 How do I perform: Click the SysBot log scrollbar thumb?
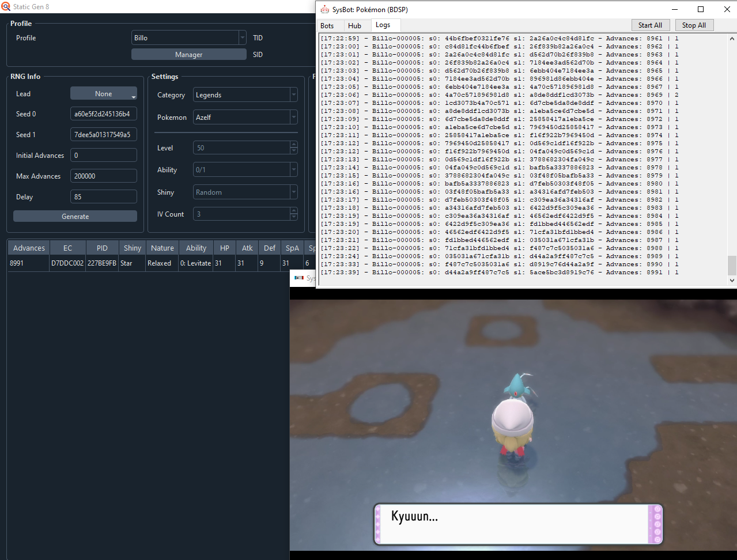tap(732, 266)
